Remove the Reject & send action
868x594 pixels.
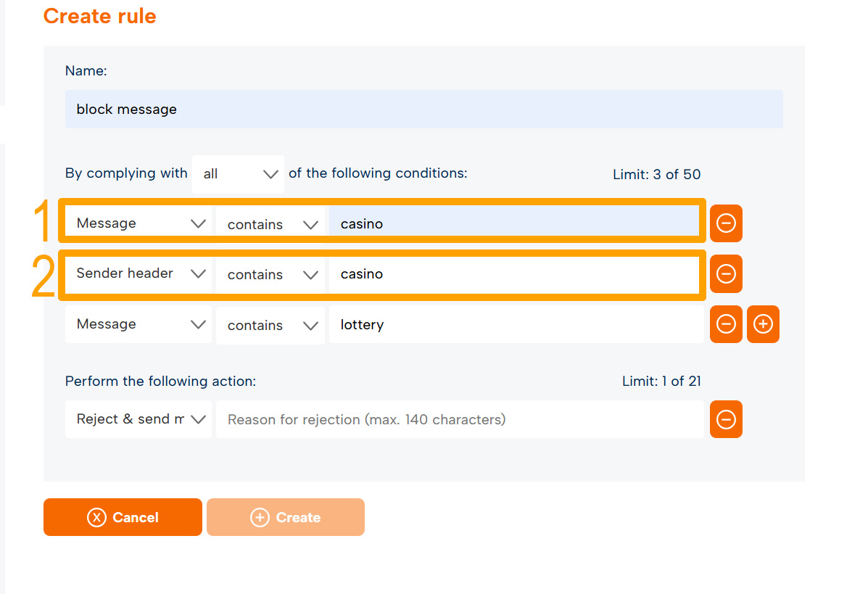(726, 419)
